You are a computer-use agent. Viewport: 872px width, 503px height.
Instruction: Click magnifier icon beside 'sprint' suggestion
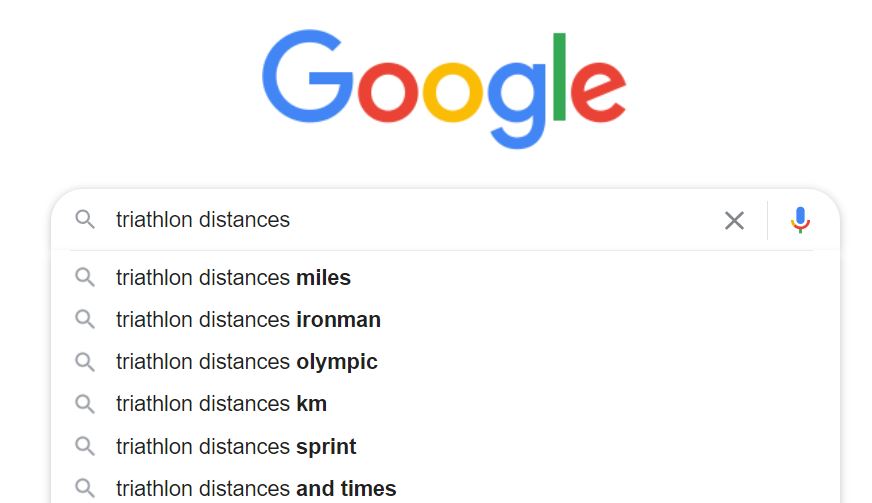(x=85, y=446)
